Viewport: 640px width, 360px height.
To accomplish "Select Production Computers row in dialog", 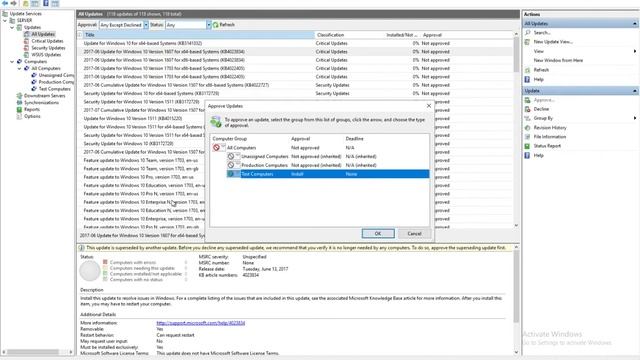I will click(328, 165).
